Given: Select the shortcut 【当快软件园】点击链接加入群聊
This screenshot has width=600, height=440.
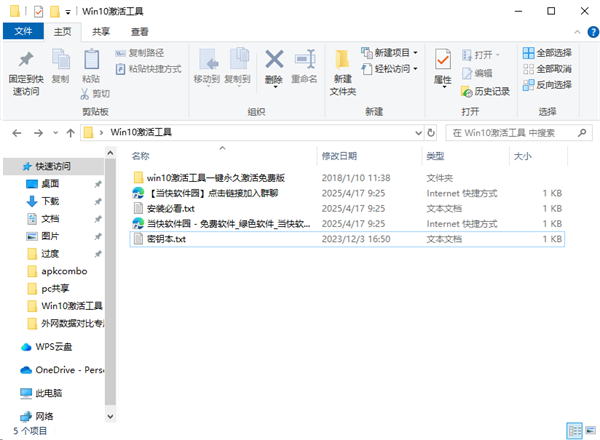Looking at the screenshot, I should click(347, 193).
